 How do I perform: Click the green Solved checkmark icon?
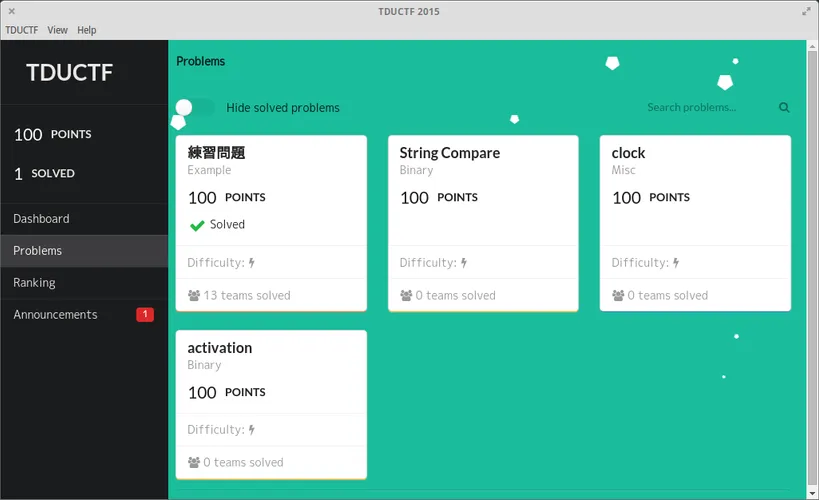(x=197, y=225)
